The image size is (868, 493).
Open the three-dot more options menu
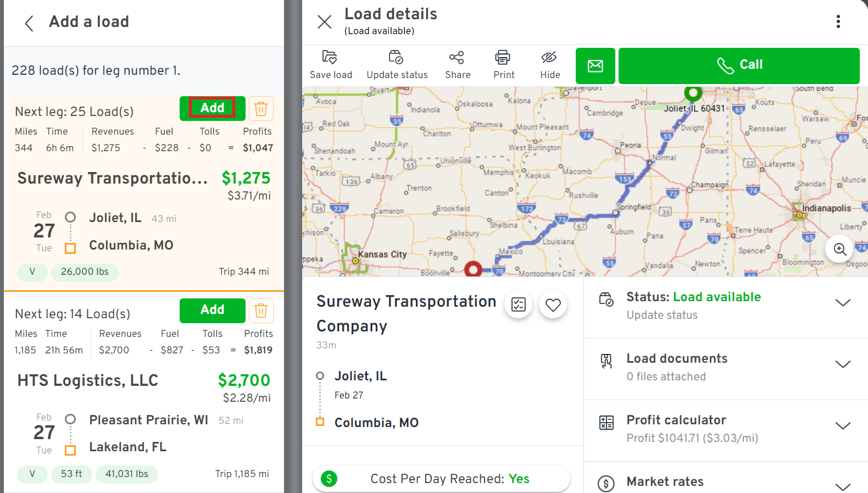pos(838,21)
